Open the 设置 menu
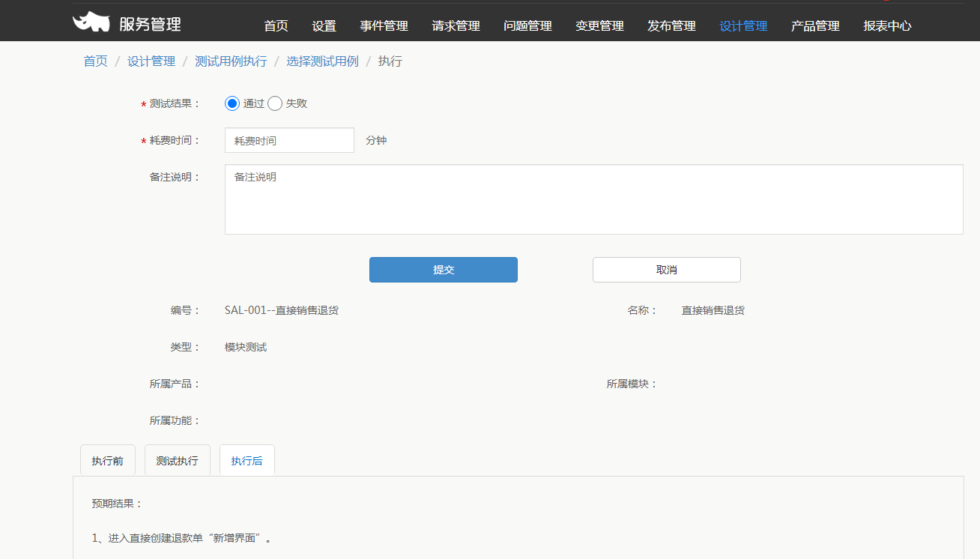 coord(324,25)
